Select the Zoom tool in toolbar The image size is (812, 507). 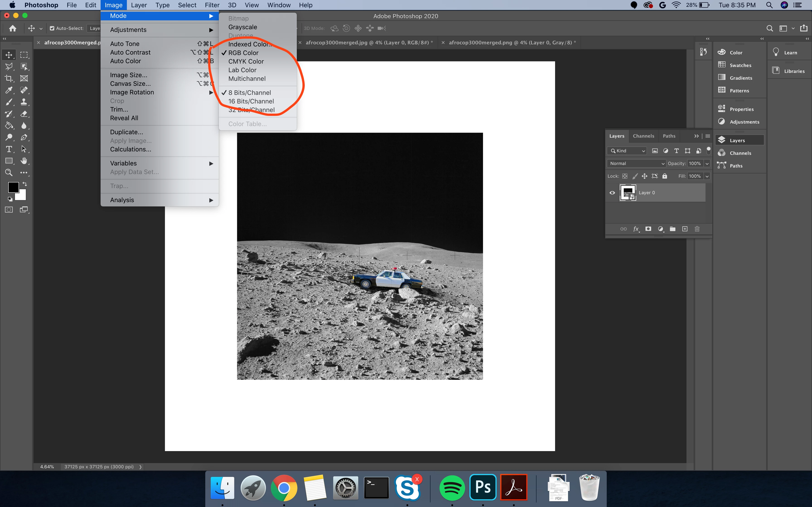point(9,173)
